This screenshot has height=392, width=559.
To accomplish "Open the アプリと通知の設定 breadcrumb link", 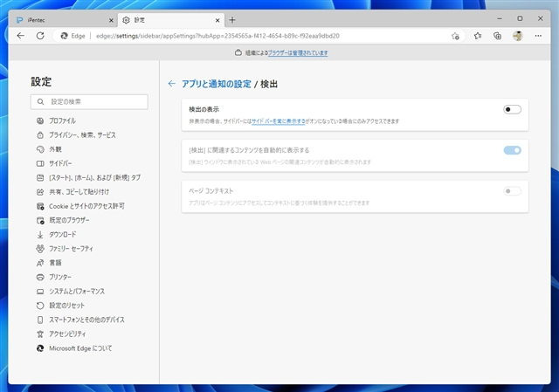I will click(x=217, y=84).
